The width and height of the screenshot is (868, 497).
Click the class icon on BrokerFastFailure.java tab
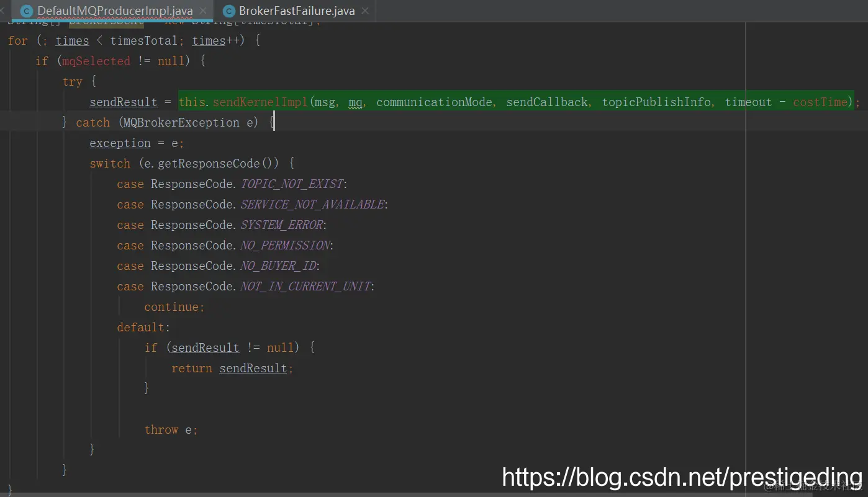click(228, 11)
